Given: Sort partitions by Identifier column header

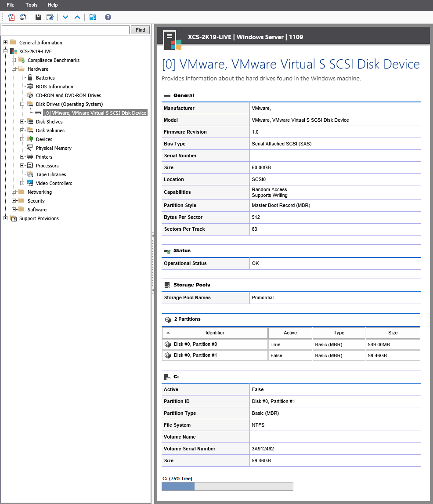Looking at the screenshot, I should pos(215,333).
